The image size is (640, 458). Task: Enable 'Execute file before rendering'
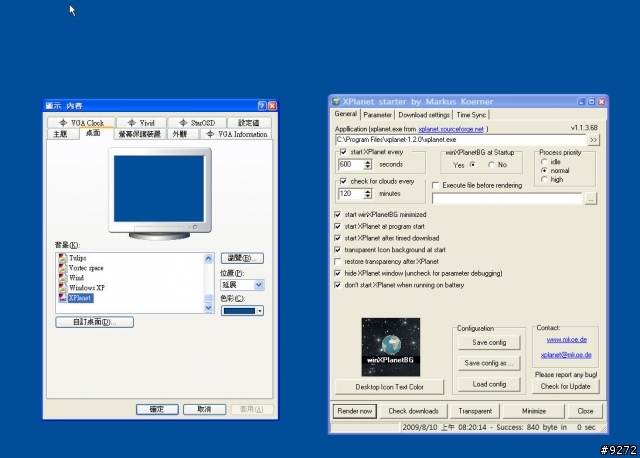click(x=436, y=186)
